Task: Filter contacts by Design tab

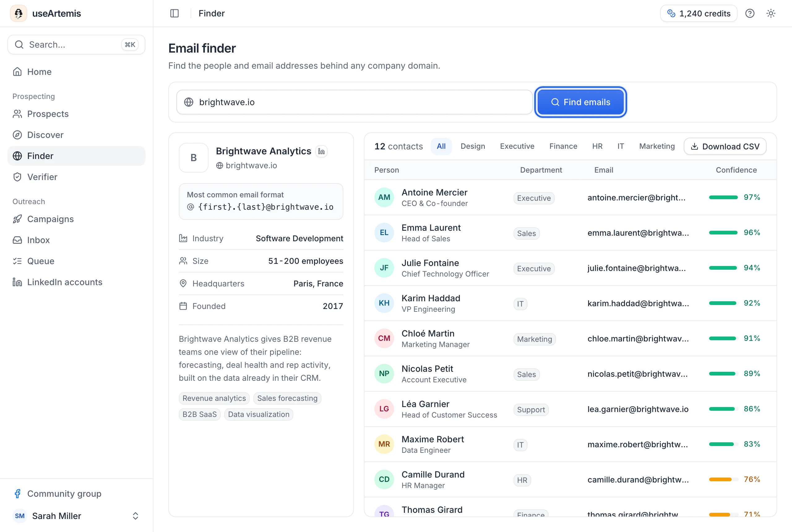Action: click(x=473, y=146)
